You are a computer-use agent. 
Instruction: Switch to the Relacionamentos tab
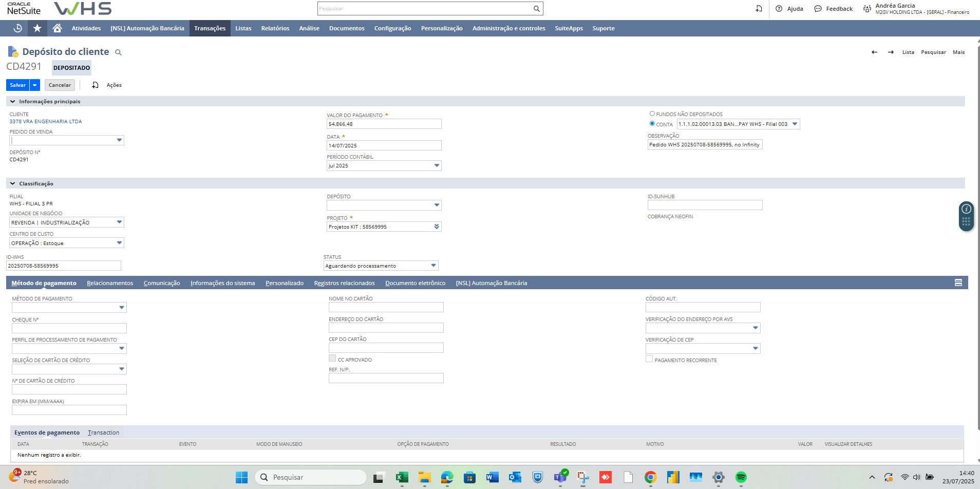tap(110, 283)
